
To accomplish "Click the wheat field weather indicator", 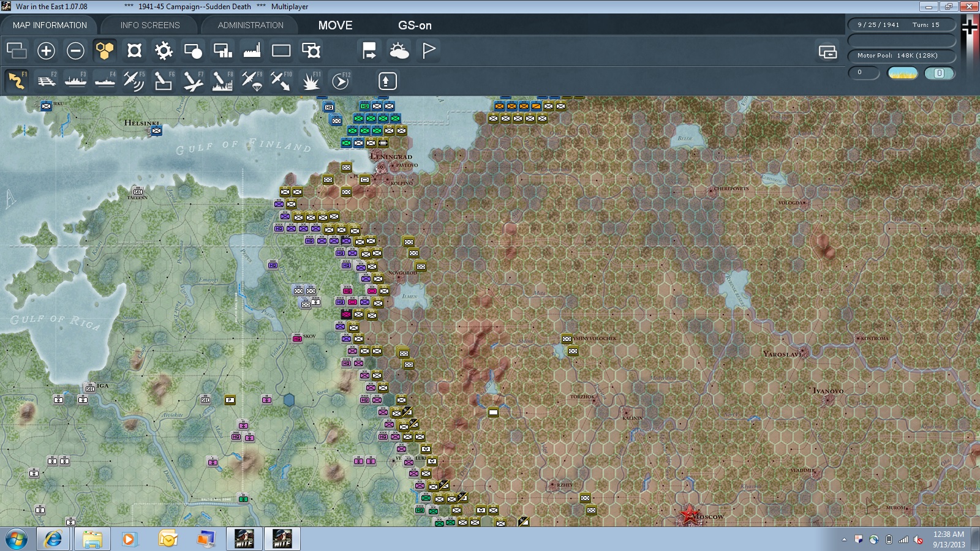I will [x=903, y=73].
